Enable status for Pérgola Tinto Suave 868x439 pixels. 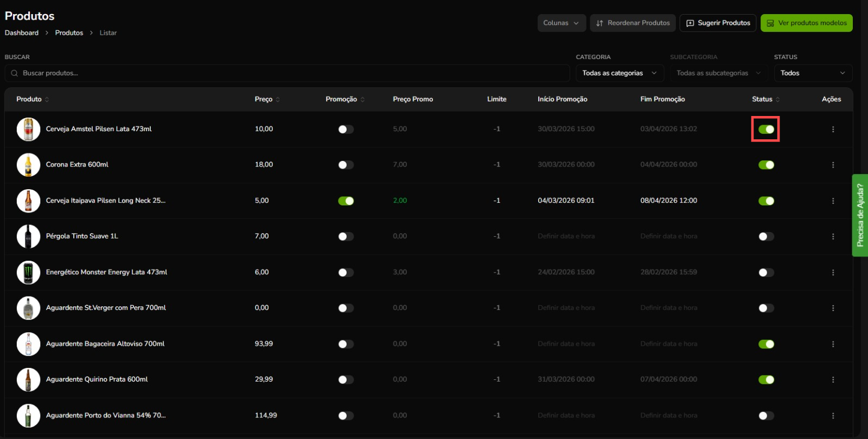coord(766,237)
